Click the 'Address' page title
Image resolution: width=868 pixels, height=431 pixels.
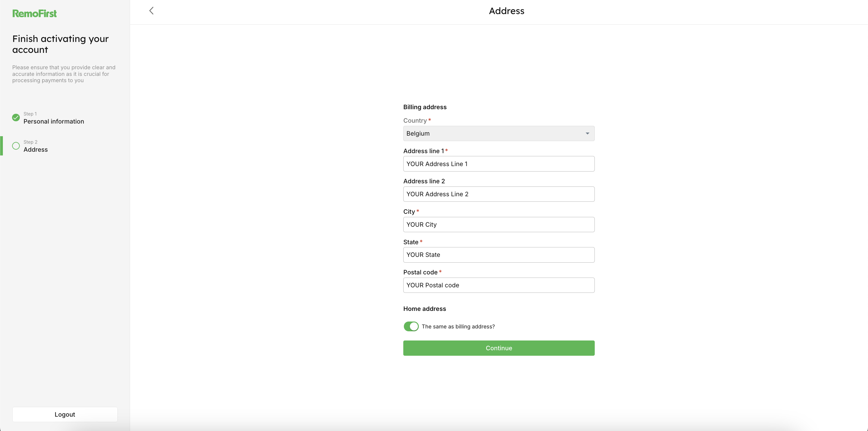pyautogui.click(x=506, y=11)
